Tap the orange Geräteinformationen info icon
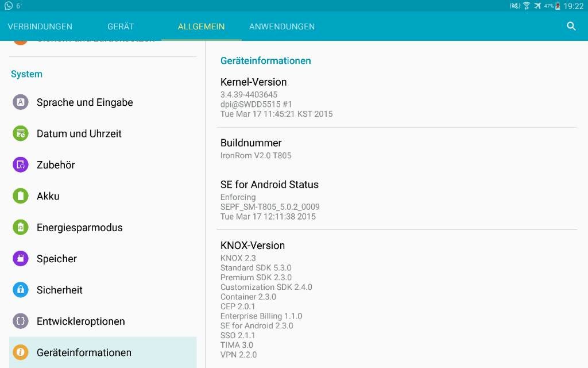 click(21, 352)
